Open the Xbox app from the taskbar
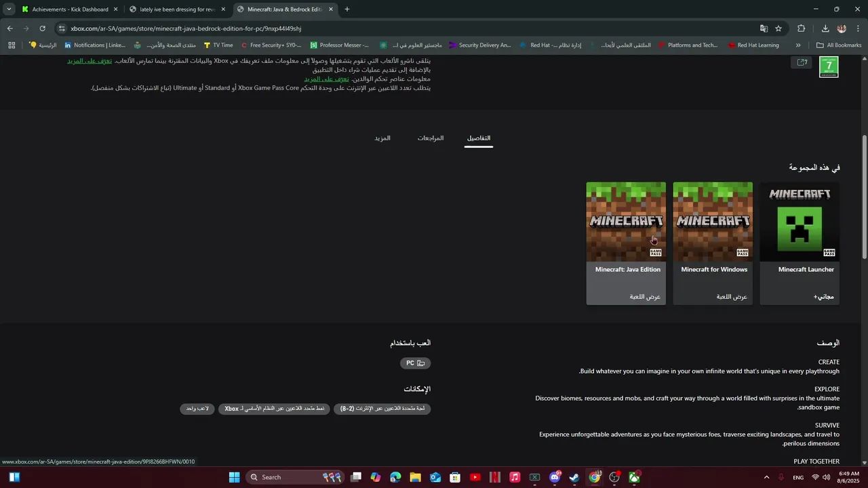This screenshot has height=488, width=868. click(x=635, y=477)
